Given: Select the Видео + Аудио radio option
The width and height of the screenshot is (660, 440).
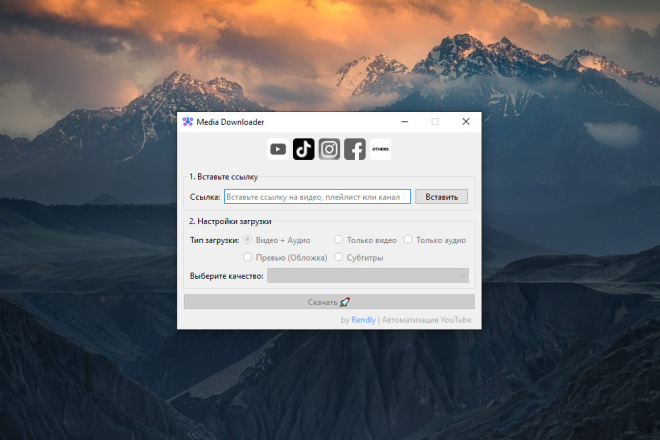Looking at the screenshot, I should (x=278, y=240).
